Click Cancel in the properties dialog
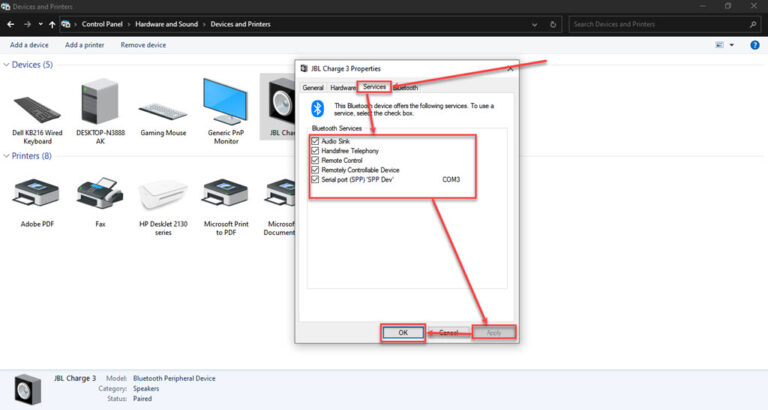 448,333
